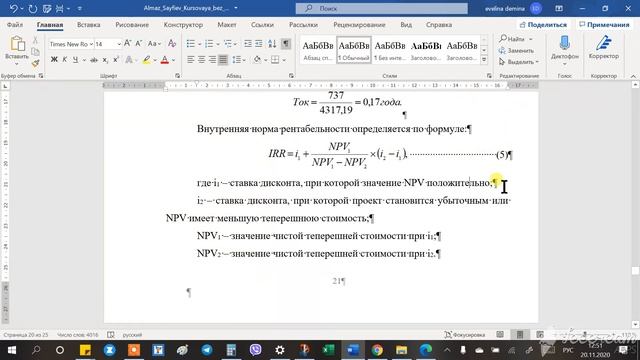
Task: Open the spell-check book icon in the status bar
Action: [x=111, y=335]
